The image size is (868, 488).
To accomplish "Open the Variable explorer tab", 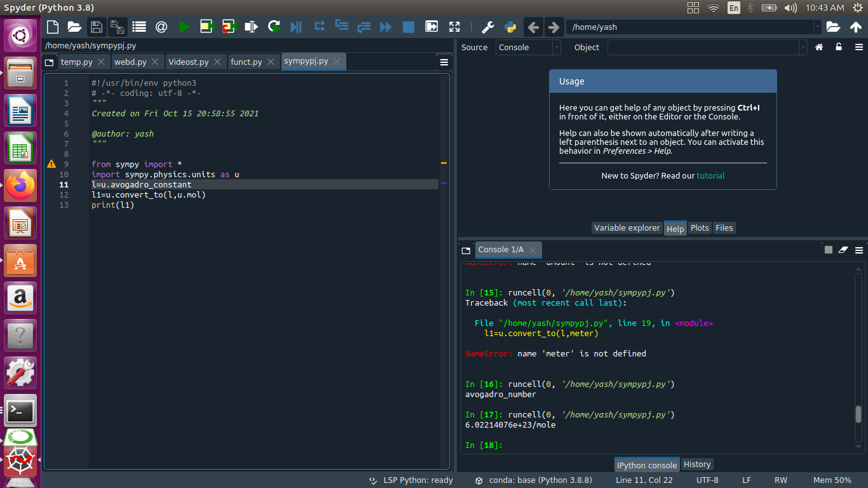I will pyautogui.click(x=627, y=228).
